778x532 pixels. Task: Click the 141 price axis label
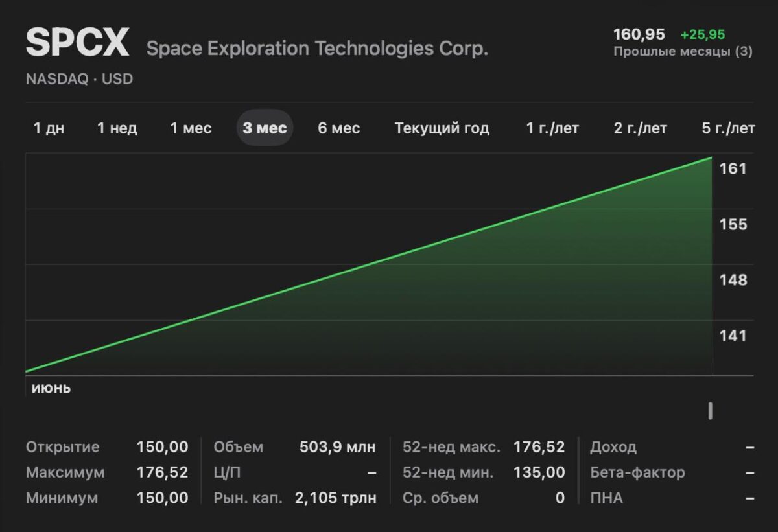733,336
